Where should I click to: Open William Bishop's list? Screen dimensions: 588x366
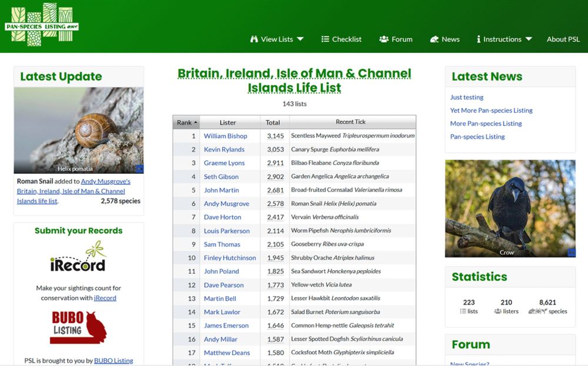coord(225,136)
